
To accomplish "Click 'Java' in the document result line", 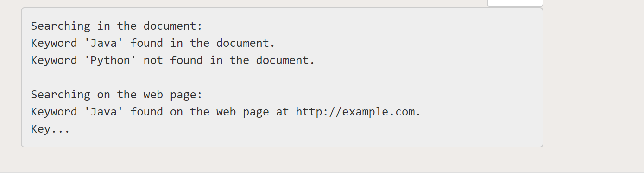I will point(104,43).
